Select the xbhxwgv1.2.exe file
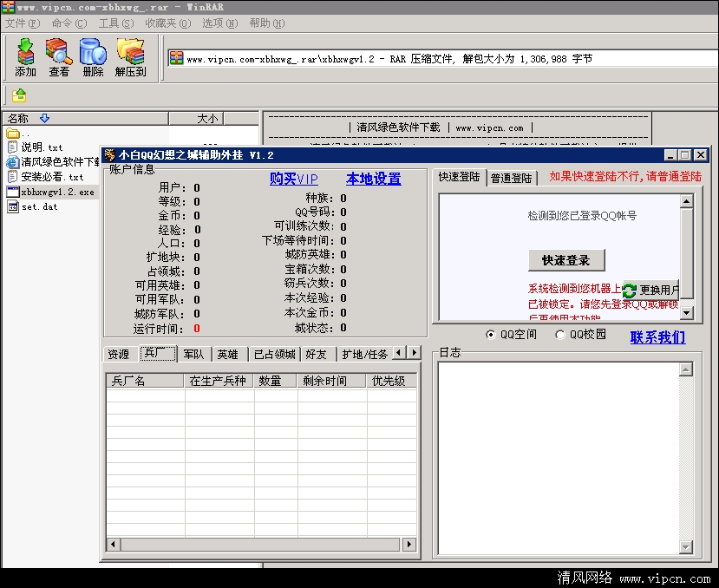 (x=57, y=192)
